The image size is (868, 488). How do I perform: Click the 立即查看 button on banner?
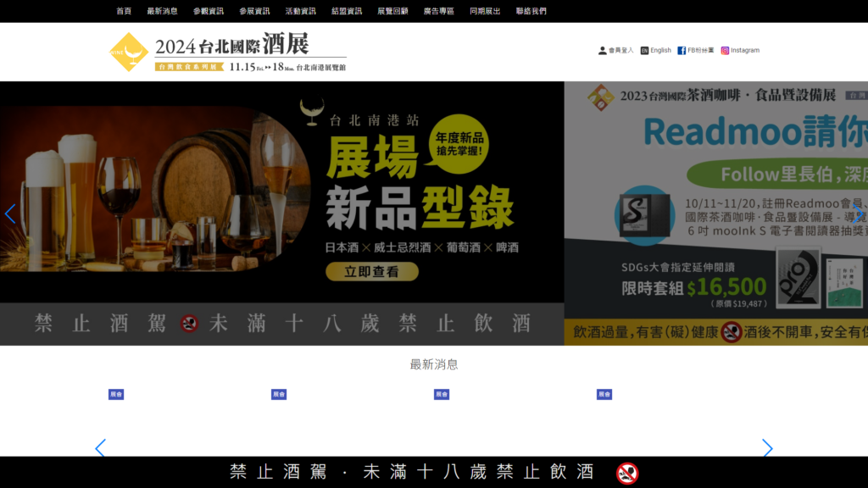pyautogui.click(x=372, y=272)
